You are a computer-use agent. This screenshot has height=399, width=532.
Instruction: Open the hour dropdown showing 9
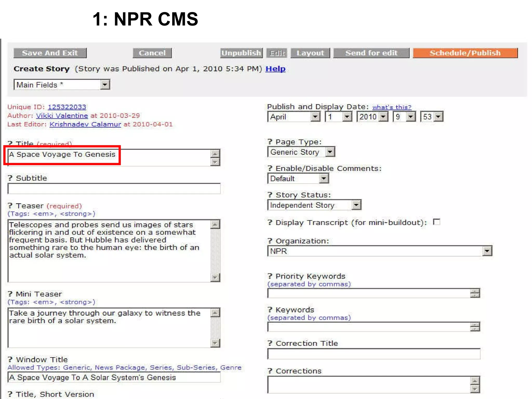click(404, 117)
